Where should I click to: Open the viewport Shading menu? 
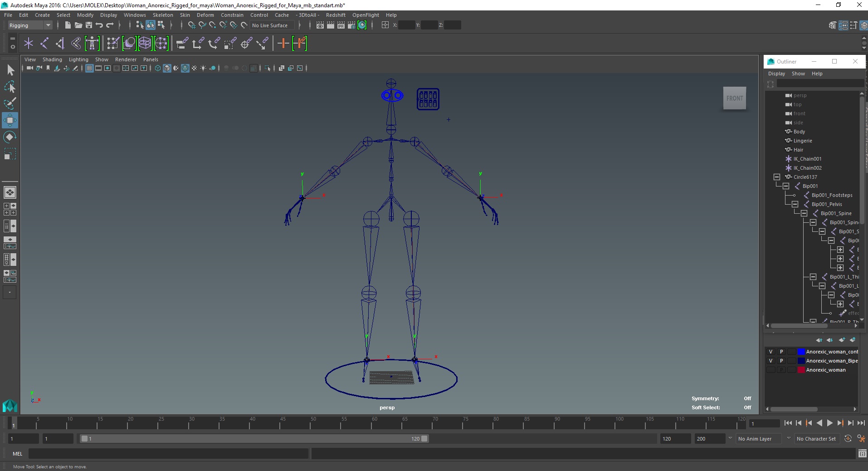pos(52,59)
